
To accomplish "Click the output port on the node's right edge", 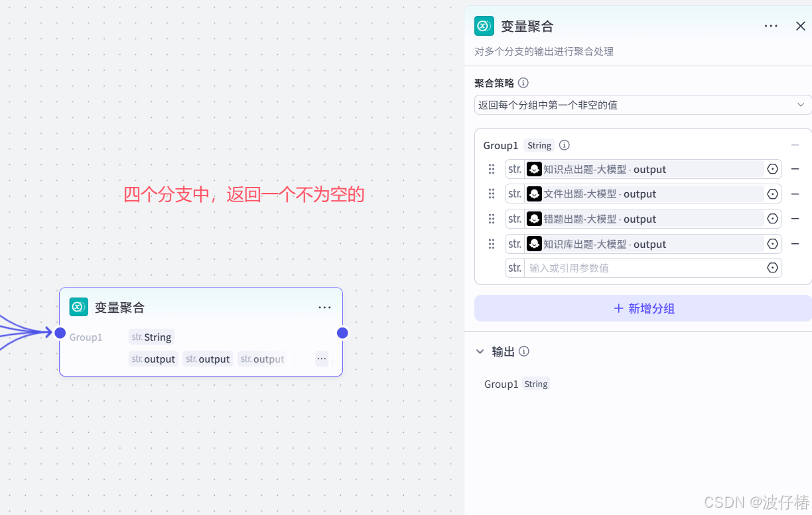I will coord(342,333).
